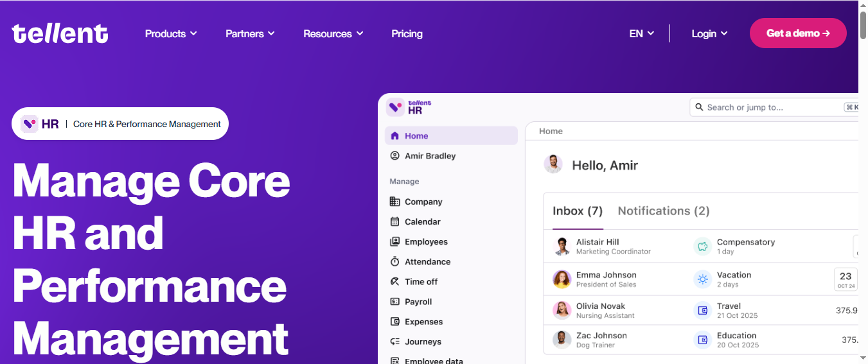
Task: Switch to the Inbox (7) tab
Action: pyautogui.click(x=578, y=211)
